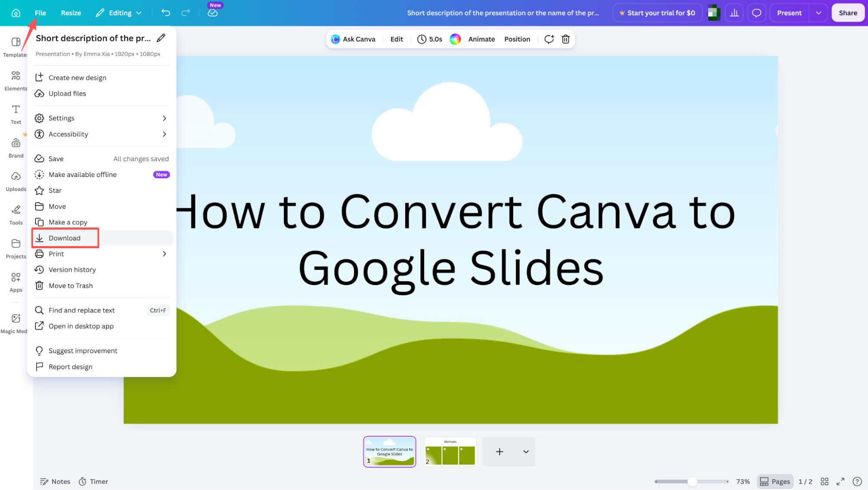Toggle the Timer
Image resolution: width=868 pixels, height=490 pixels.
(x=93, y=481)
